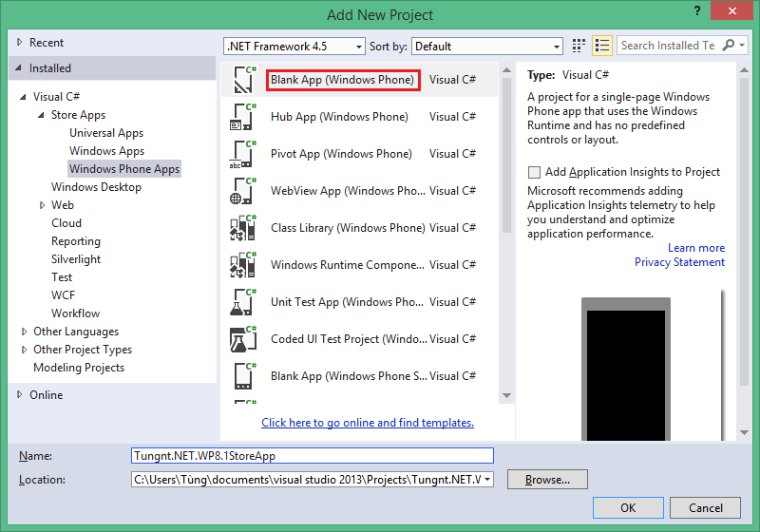
Task: Select Workflow category
Action: [x=75, y=313]
